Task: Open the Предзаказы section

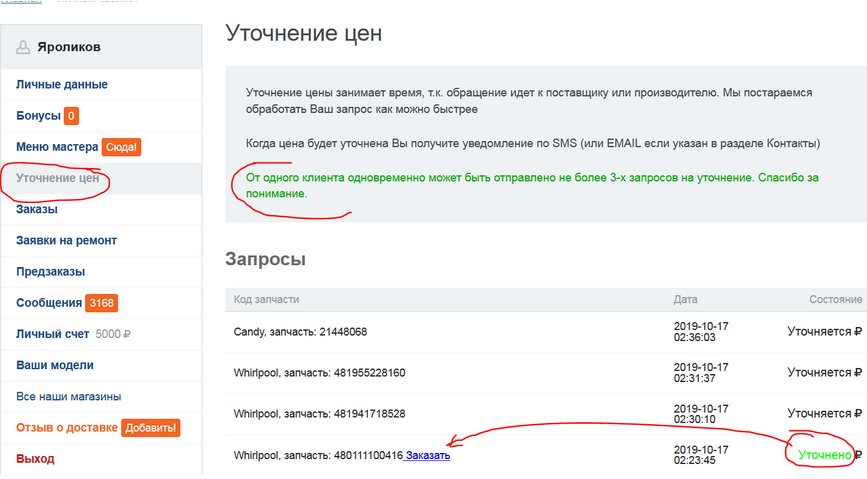Action: 50,272
